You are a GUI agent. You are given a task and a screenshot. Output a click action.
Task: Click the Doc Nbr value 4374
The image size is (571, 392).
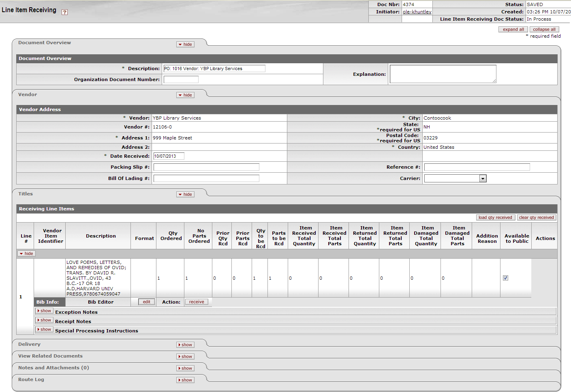click(408, 4)
